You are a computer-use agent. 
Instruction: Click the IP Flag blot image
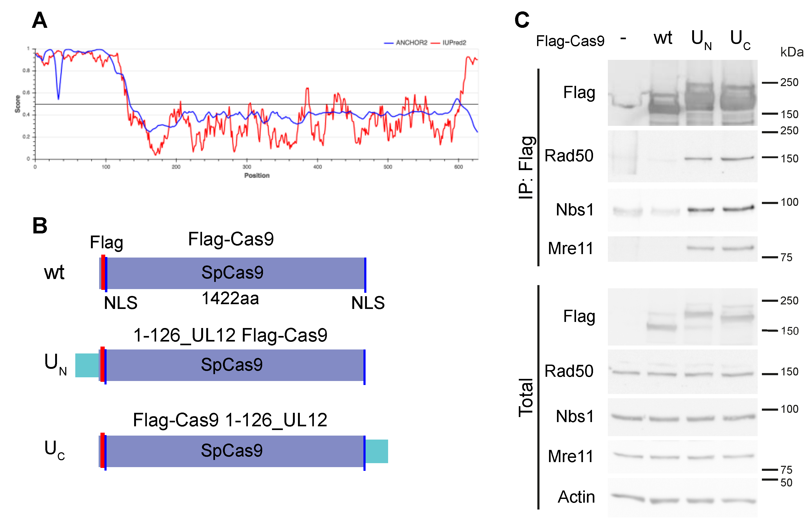pyautogui.click(x=682, y=93)
